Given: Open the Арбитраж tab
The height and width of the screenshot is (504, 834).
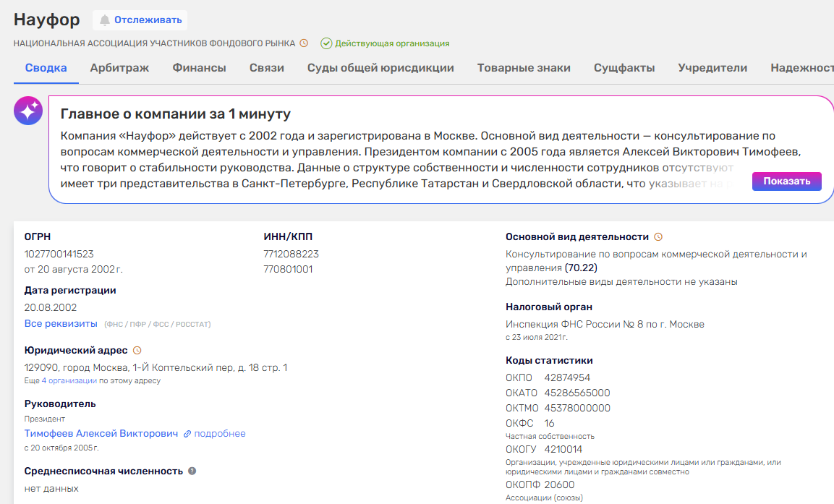Looking at the screenshot, I should pyautogui.click(x=119, y=68).
